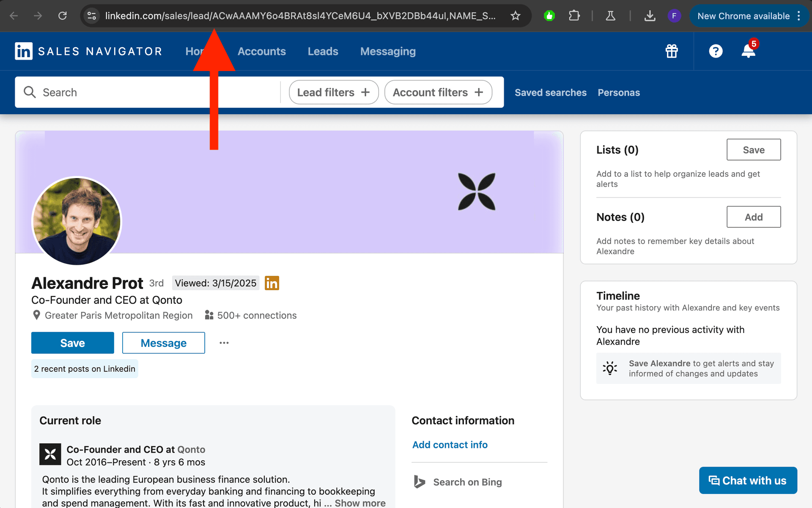
Task: Open Sales Navigator help via question mark icon
Action: pyautogui.click(x=716, y=51)
